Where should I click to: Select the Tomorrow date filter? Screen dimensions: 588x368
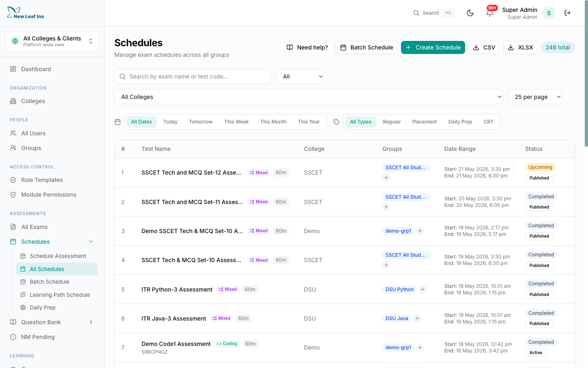pos(201,122)
